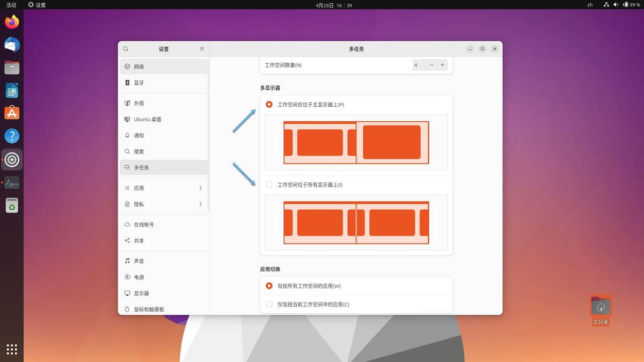The height and width of the screenshot is (362, 644).
Task: Launch Thunderbird mail from the dock
Action: coord(12,45)
